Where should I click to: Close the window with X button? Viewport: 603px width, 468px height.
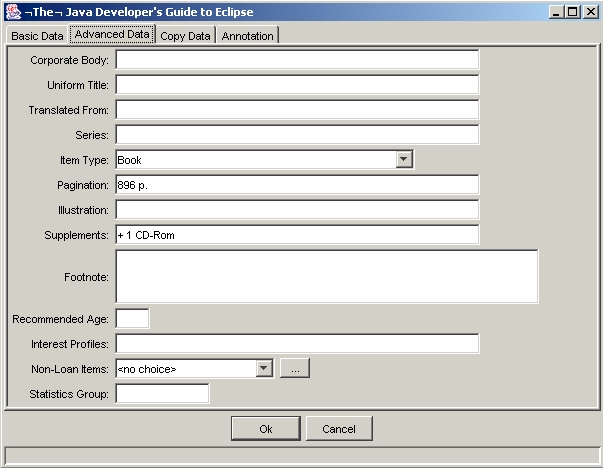pos(591,12)
